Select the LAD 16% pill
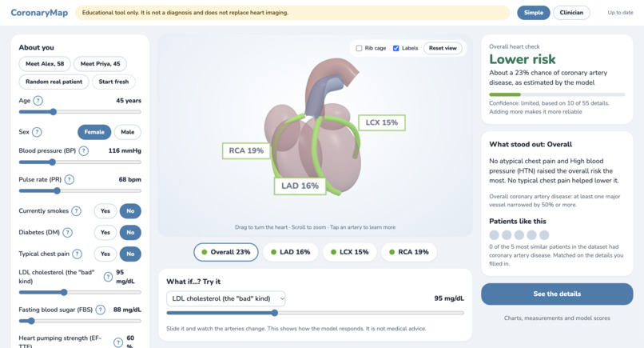644x348 pixels. point(290,252)
